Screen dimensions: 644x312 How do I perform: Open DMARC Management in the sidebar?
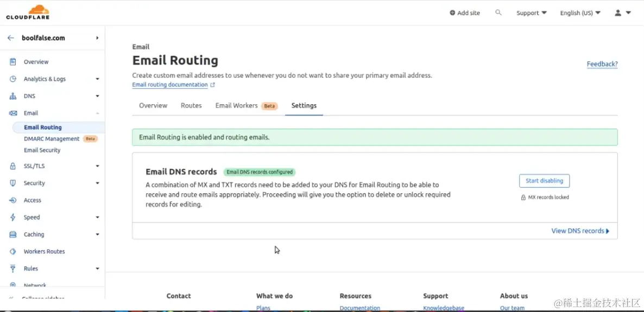click(x=52, y=139)
